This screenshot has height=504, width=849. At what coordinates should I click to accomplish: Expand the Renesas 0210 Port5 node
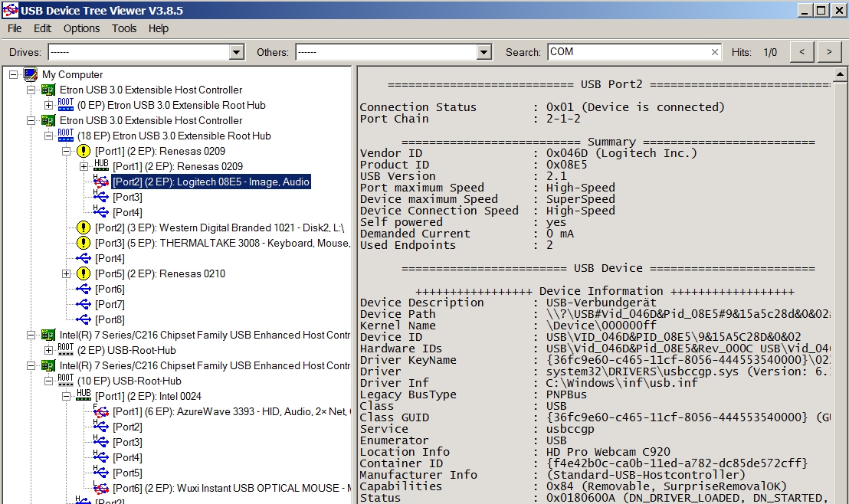(67, 273)
